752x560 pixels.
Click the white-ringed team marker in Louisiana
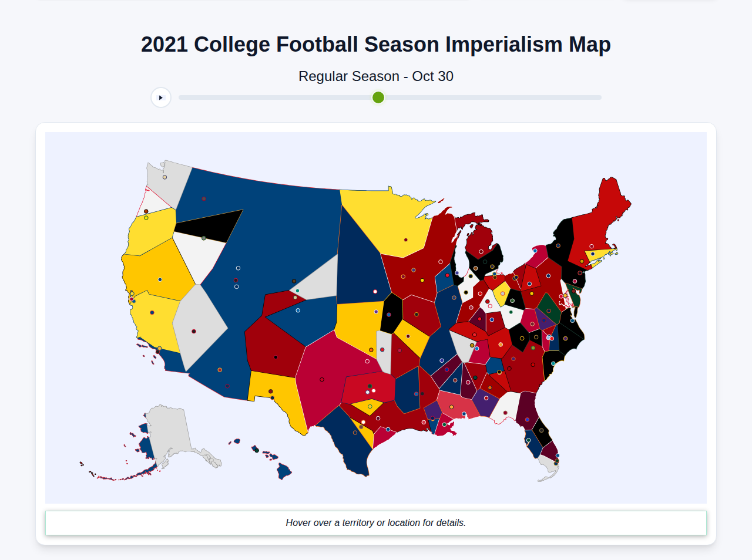pyautogui.click(x=424, y=422)
